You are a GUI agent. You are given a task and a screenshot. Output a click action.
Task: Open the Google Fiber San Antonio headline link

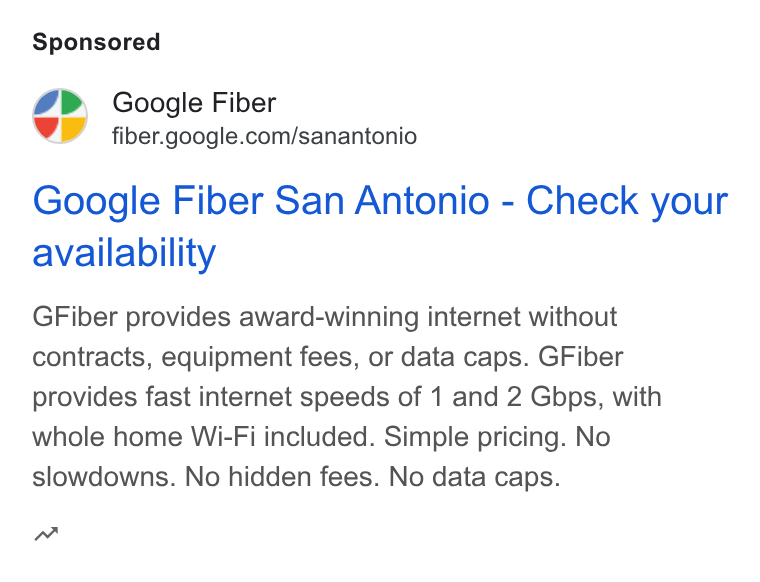[380, 226]
